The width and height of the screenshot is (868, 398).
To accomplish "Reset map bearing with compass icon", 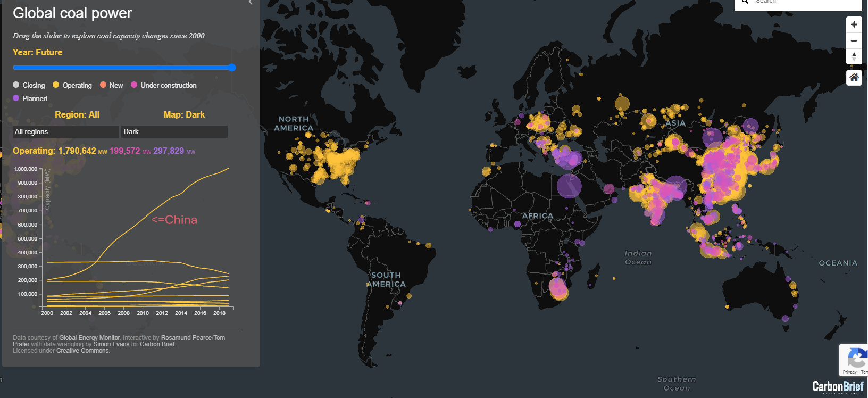I will (854, 56).
